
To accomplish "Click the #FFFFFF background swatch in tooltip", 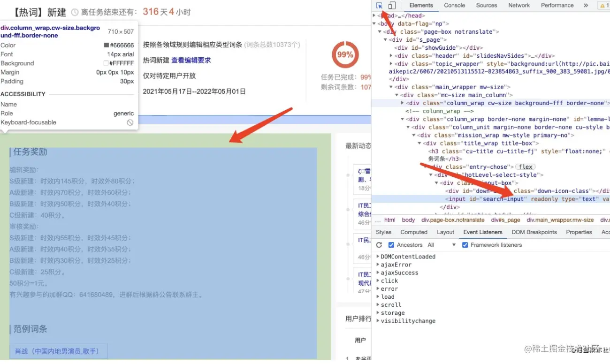I will [106, 63].
